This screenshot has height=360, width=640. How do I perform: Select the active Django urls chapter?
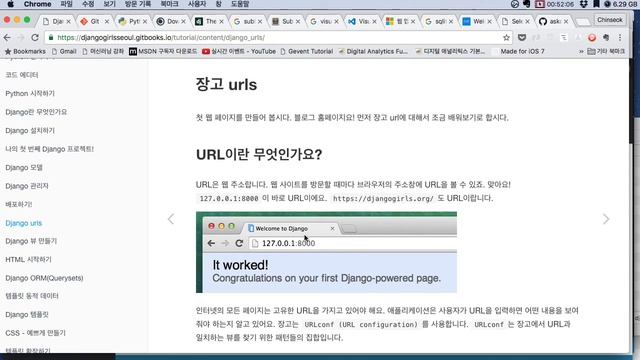(24, 223)
